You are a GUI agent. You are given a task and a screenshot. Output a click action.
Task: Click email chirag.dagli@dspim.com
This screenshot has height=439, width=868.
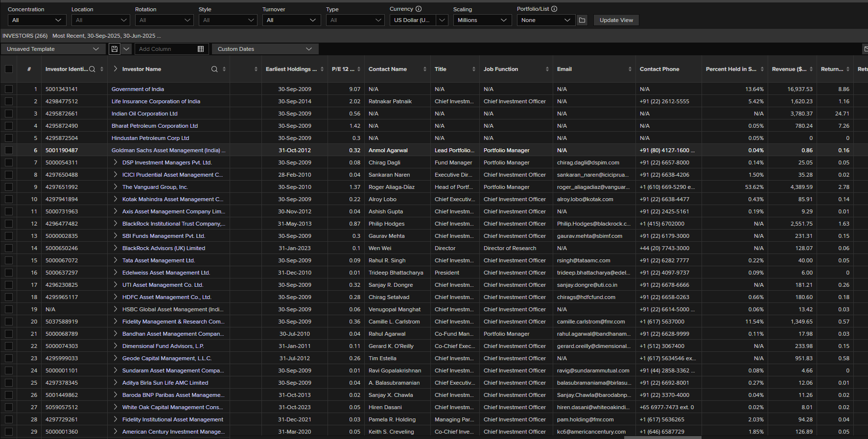[588, 162]
